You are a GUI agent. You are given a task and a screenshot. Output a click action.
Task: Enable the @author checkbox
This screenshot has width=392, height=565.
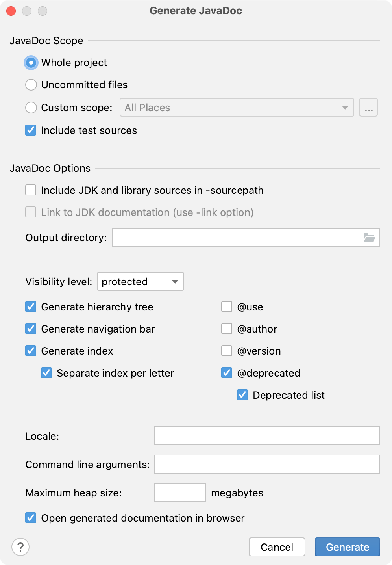[227, 329]
